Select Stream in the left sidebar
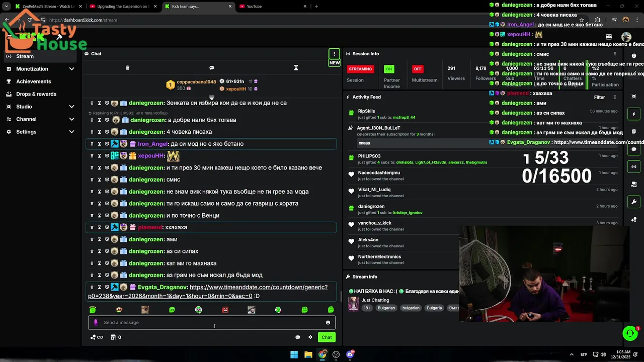This screenshot has height=362, width=644. point(40,56)
